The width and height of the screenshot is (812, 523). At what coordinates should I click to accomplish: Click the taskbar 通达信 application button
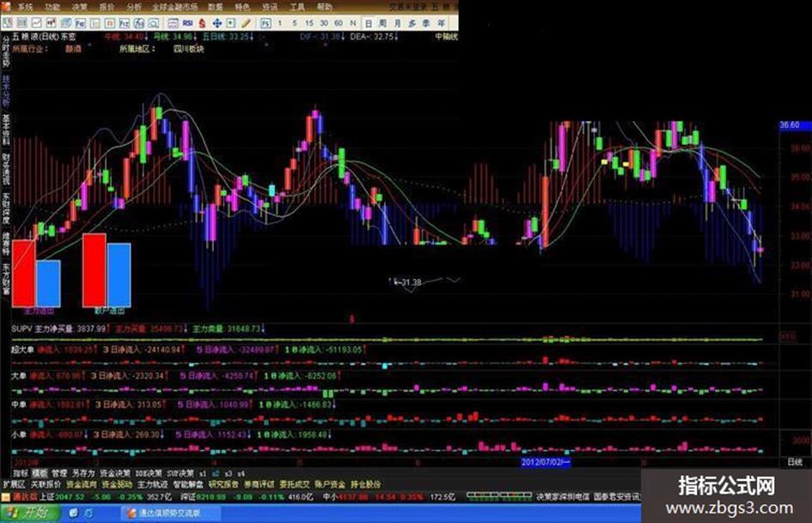[170, 513]
